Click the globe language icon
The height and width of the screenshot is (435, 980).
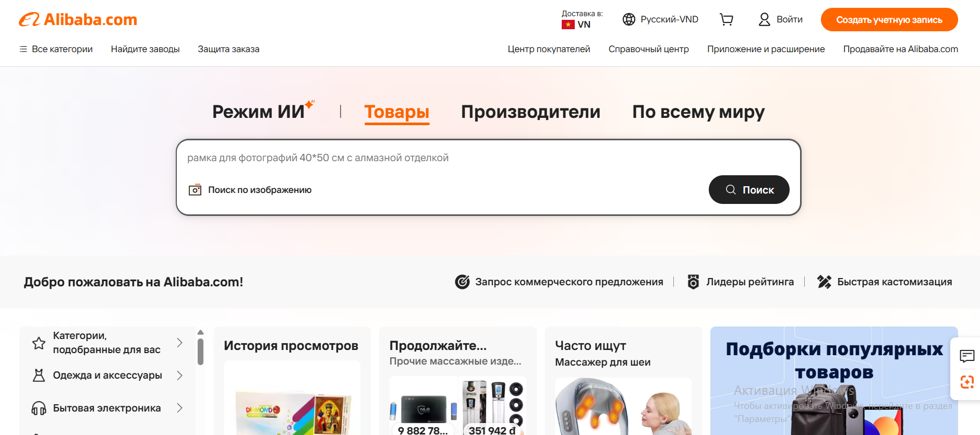point(629,19)
